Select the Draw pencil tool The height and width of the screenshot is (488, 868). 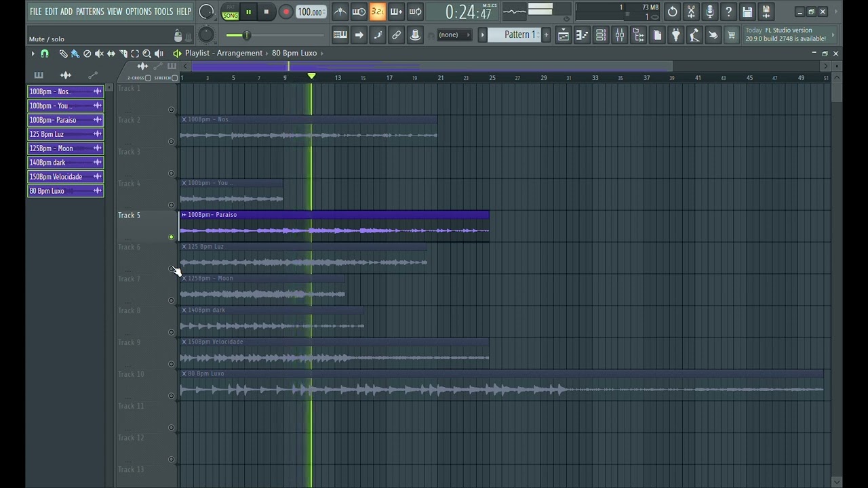click(x=63, y=54)
